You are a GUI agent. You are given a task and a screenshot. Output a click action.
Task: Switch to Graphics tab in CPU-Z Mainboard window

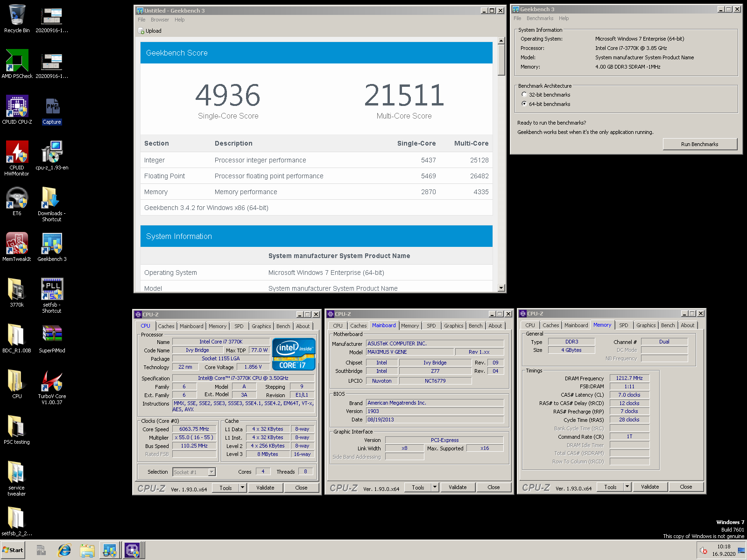point(453,326)
